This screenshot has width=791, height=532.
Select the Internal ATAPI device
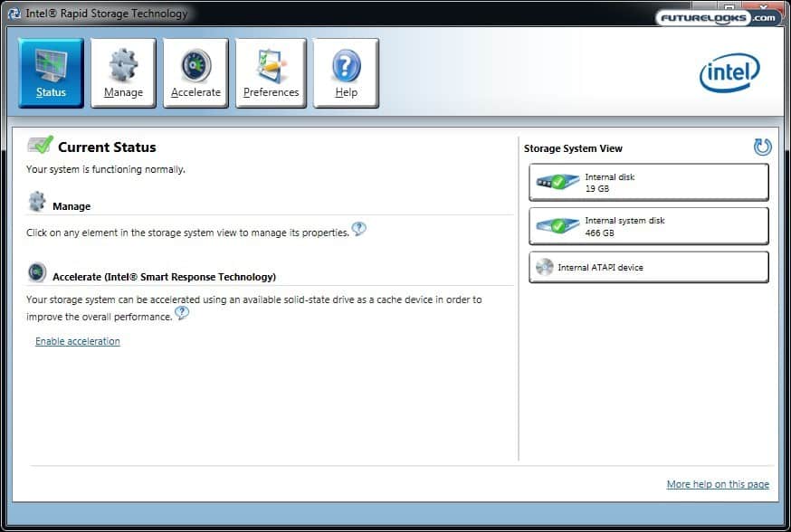coord(648,268)
